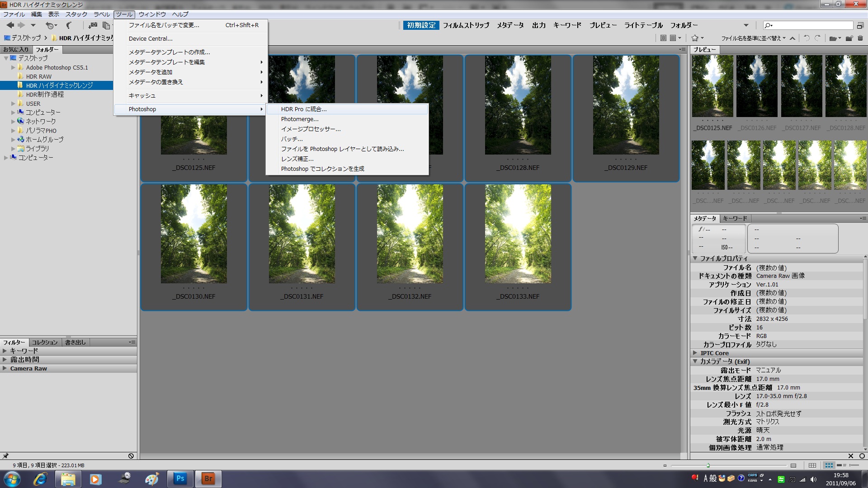Screen dimensions: 868x488
Task: Click the thumbnail size slider handle
Action: (708, 465)
